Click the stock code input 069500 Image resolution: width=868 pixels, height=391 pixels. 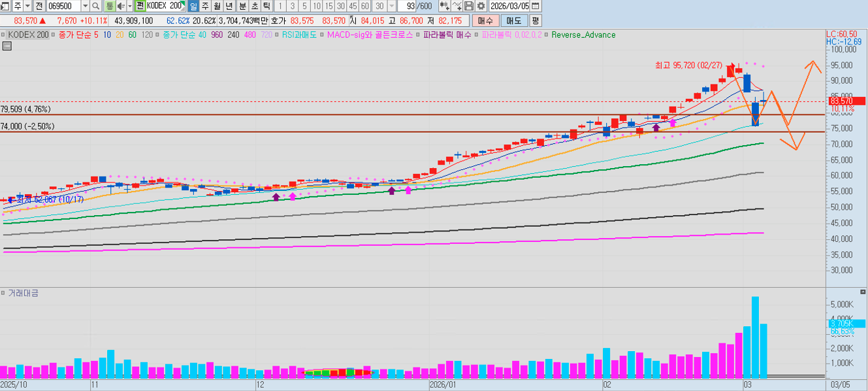(64, 6)
